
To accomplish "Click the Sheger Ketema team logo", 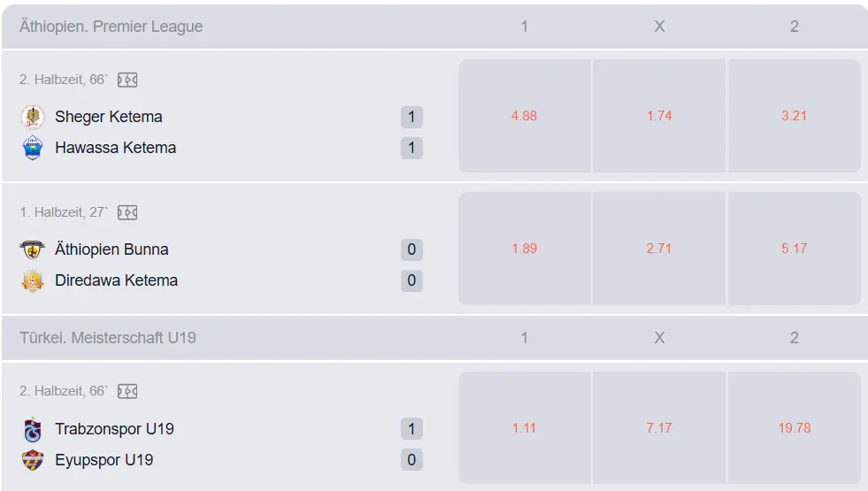I will (x=33, y=117).
